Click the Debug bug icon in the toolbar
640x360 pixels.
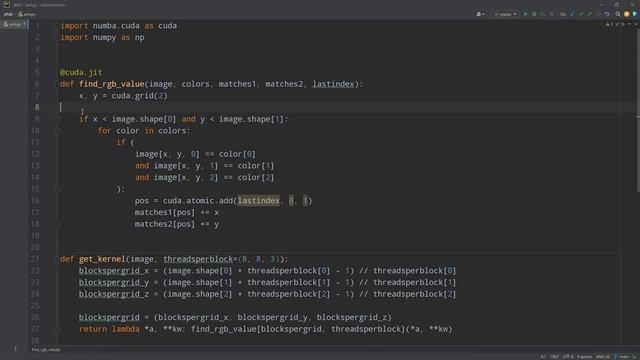[534, 14]
